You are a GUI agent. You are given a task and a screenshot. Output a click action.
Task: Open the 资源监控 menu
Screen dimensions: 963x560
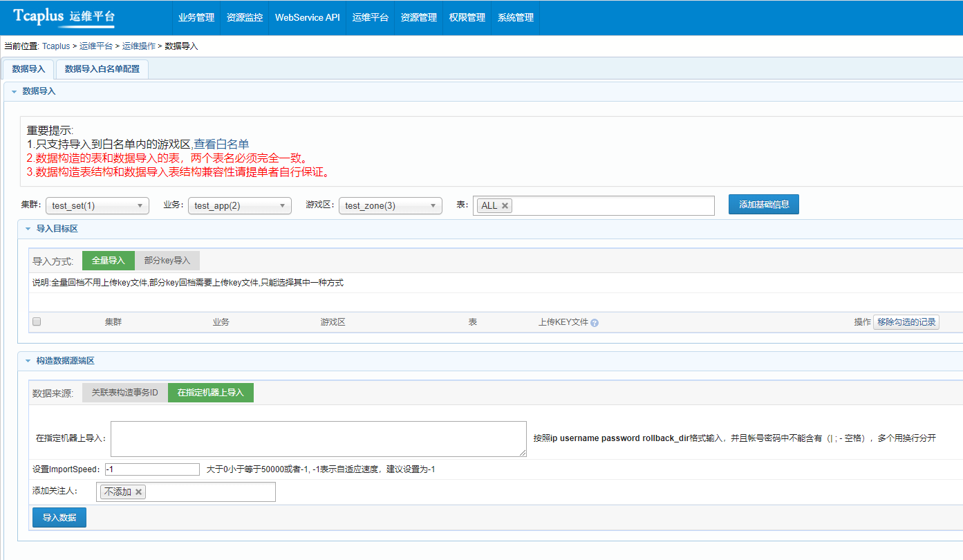click(x=245, y=17)
